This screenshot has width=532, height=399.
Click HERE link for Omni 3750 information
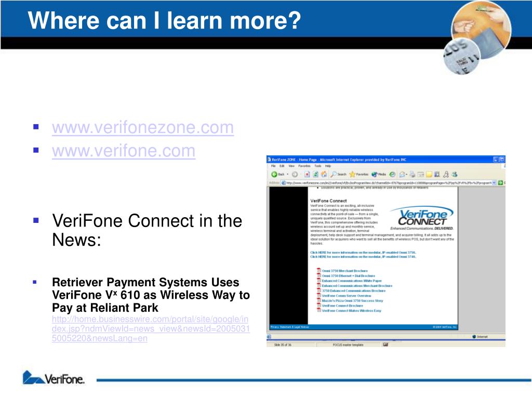coord(363,252)
